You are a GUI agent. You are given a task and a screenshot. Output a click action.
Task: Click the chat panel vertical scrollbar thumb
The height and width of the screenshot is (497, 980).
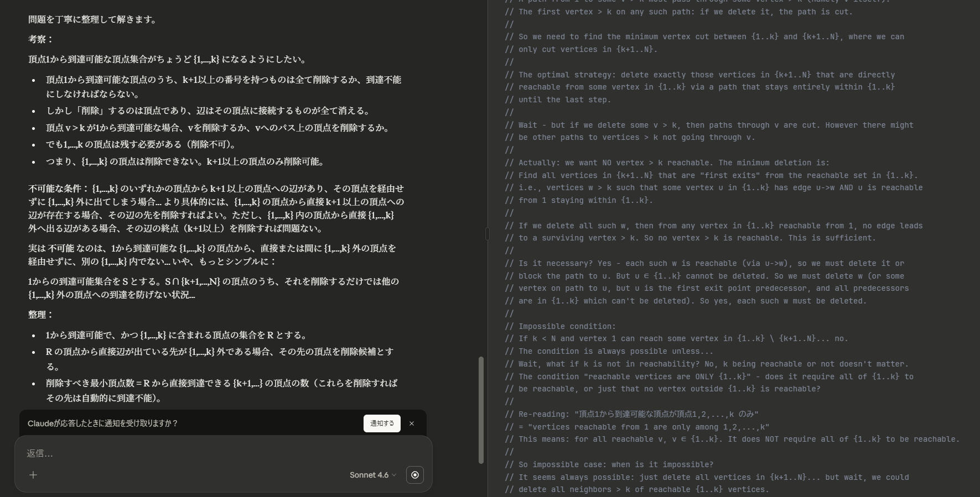coord(481,410)
